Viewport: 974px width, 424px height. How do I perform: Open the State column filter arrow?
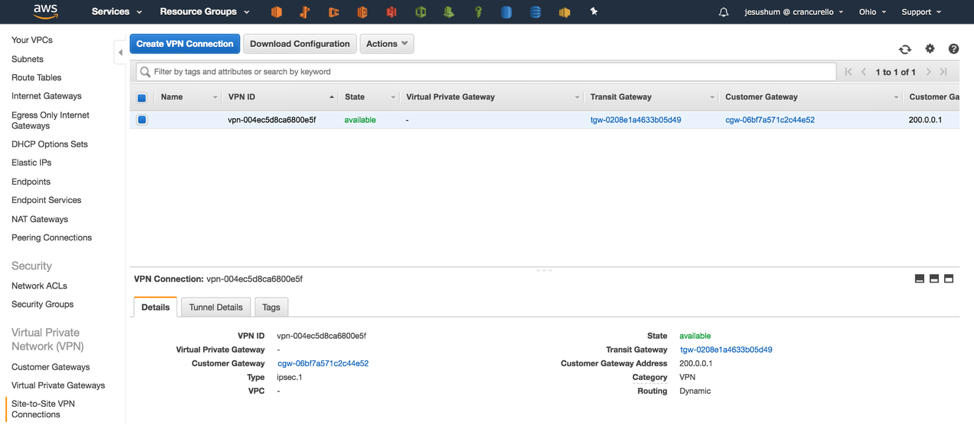pyautogui.click(x=393, y=97)
